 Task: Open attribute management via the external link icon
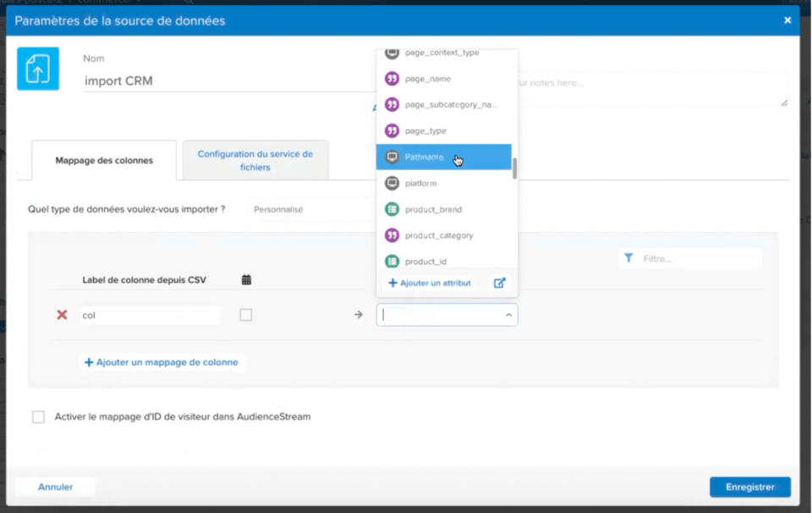tap(499, 283)
